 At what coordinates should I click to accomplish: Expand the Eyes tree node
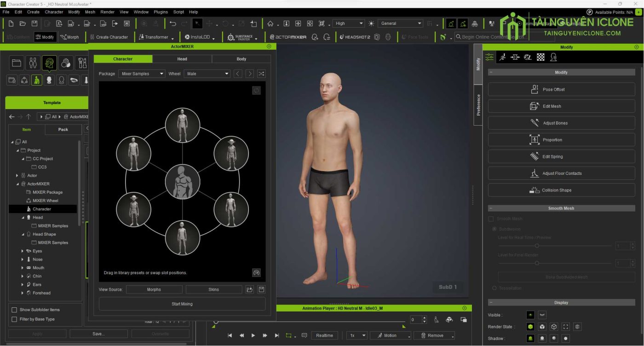click(x=23, y=251)
